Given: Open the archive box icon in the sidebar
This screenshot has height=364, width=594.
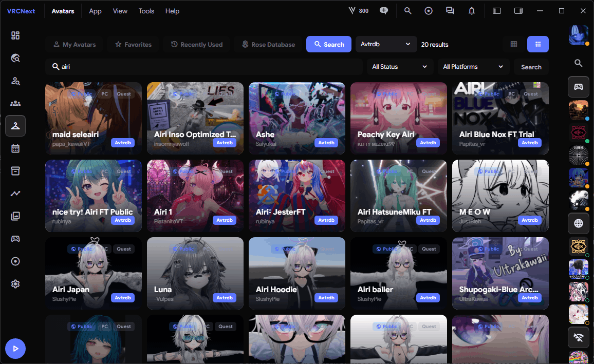Looking at the screenshot, I should [x=15, y=171].
